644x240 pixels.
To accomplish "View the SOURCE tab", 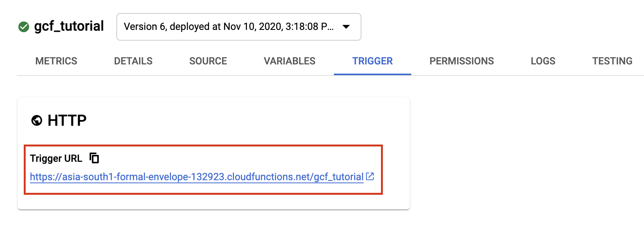I will coord(208,61).
